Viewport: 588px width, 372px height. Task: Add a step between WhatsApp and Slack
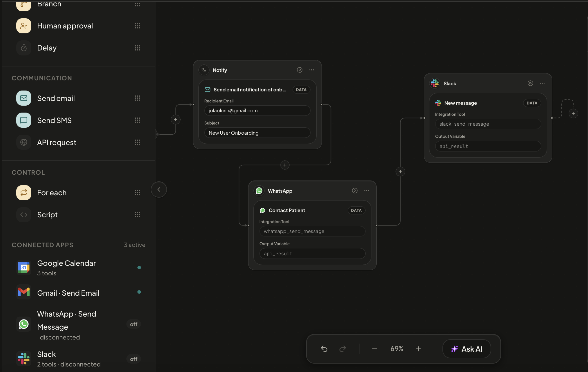pyautogui.click(x=400, y=172)
